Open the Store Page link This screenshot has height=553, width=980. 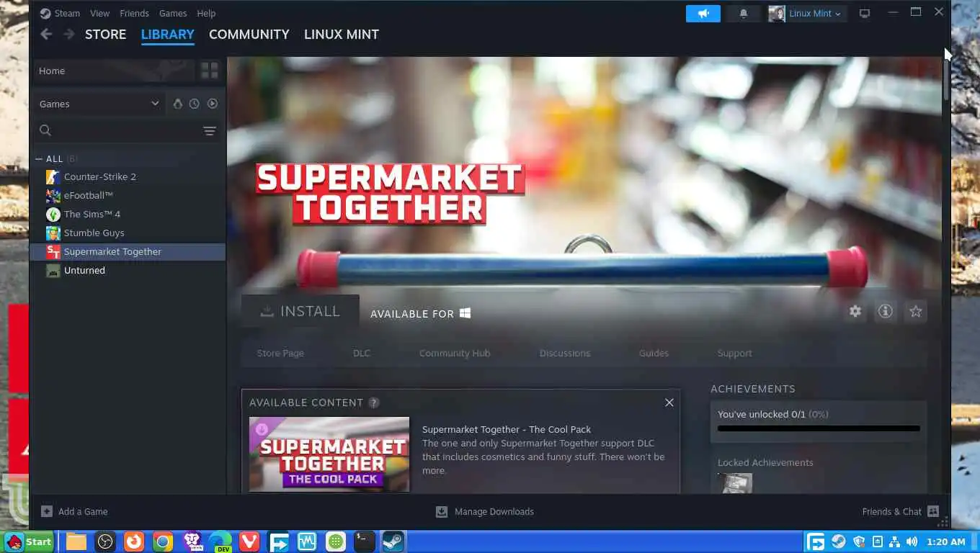pos(280,353)
